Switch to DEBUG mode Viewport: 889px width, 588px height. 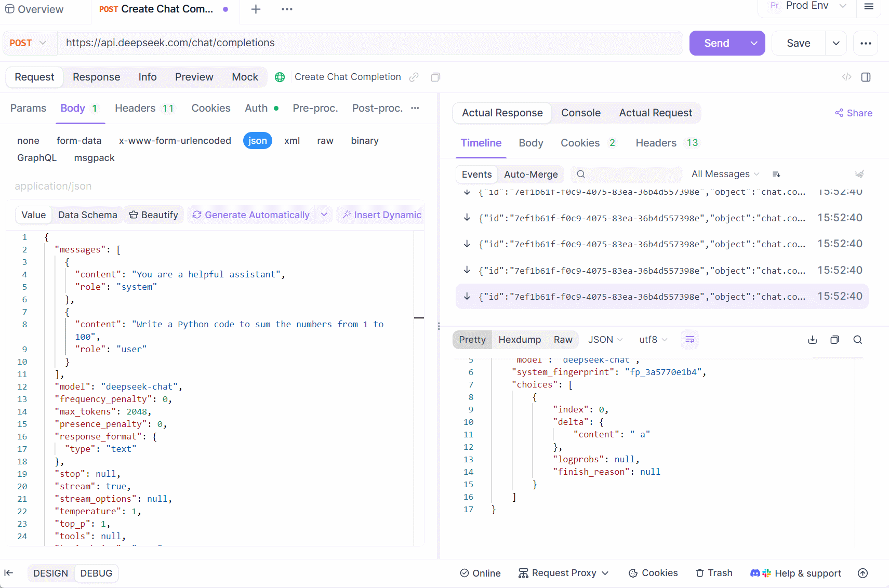click(96, 573)
